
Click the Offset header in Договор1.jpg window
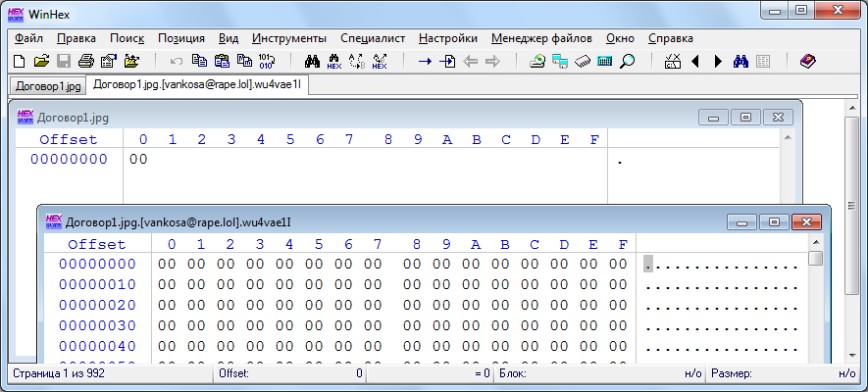tap(69, 139)
